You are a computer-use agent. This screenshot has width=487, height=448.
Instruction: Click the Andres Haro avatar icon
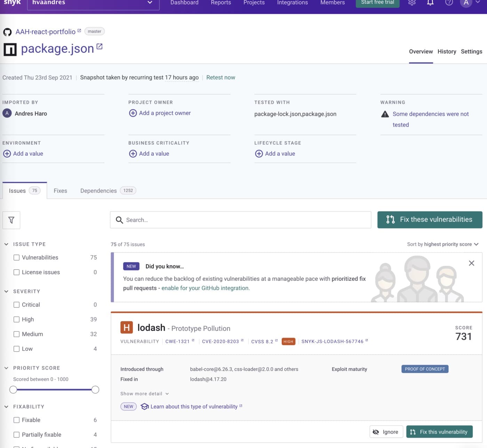coord(7,113)
